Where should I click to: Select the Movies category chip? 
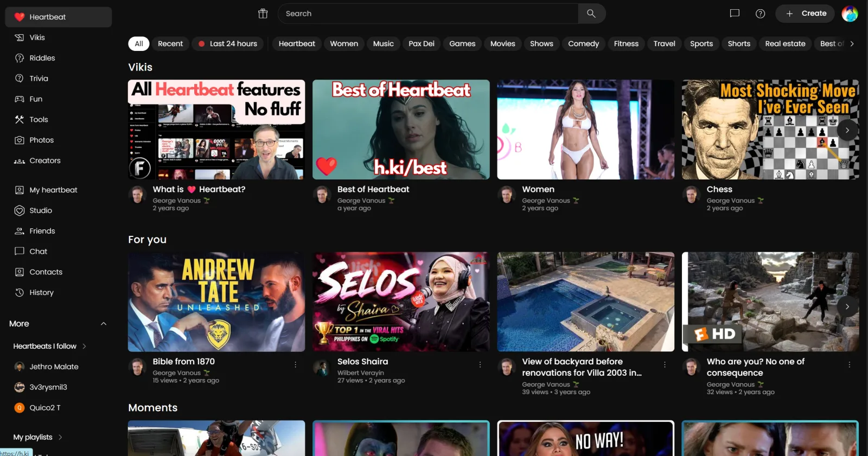(x=503, y=43)
